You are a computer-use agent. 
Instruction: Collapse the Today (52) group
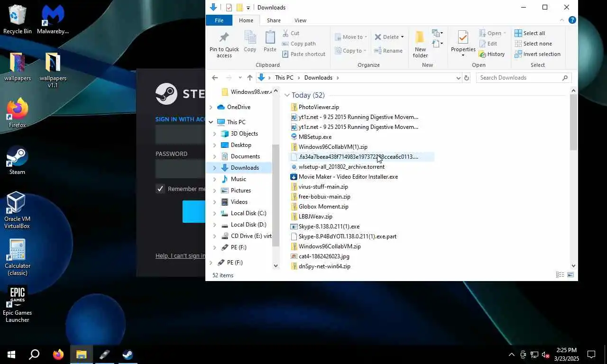(x=287, y=95)
